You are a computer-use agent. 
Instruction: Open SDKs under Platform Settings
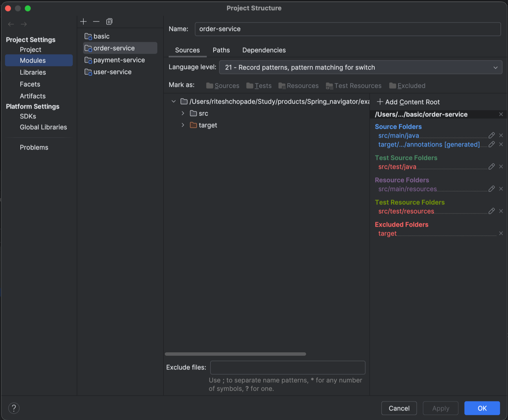(x=28, y=116)
